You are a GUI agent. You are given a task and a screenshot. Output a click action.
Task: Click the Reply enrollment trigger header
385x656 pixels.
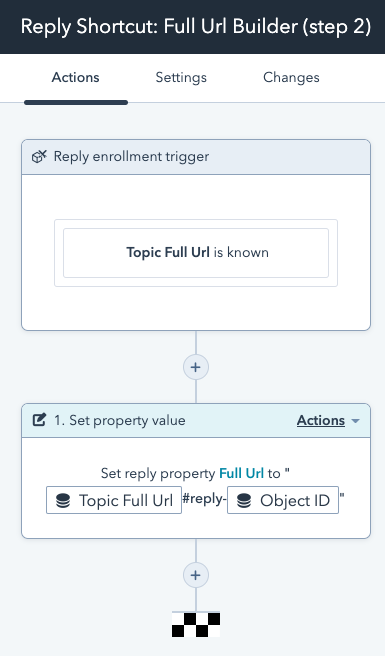pyautogui.click(x=196, y=157)
